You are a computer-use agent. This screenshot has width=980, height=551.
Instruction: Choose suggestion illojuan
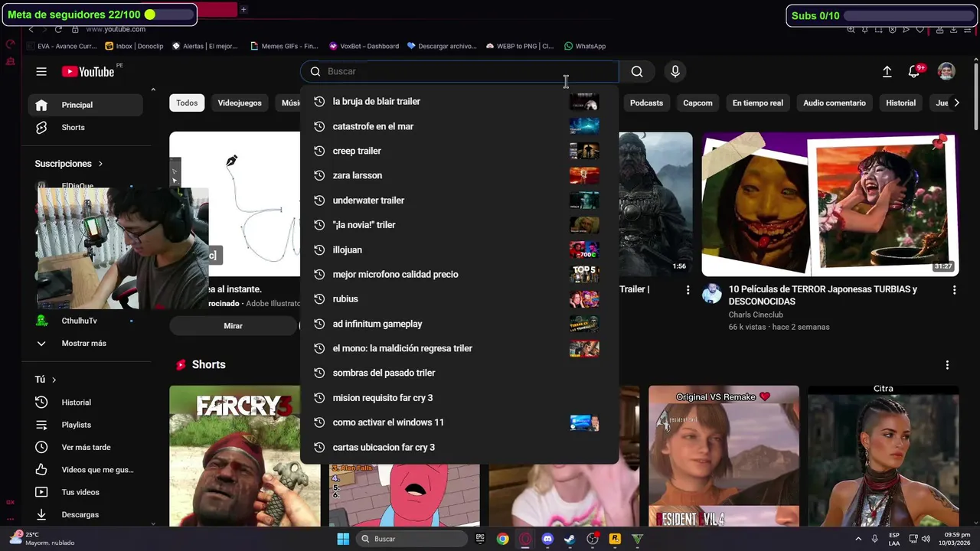tap(459, 249)
